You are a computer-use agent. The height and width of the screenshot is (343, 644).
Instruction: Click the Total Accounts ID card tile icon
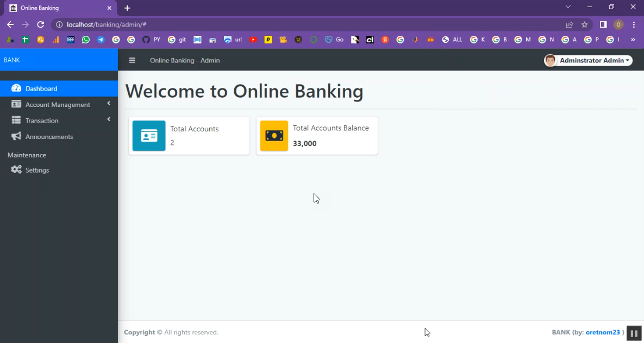[x=149, y=136]
